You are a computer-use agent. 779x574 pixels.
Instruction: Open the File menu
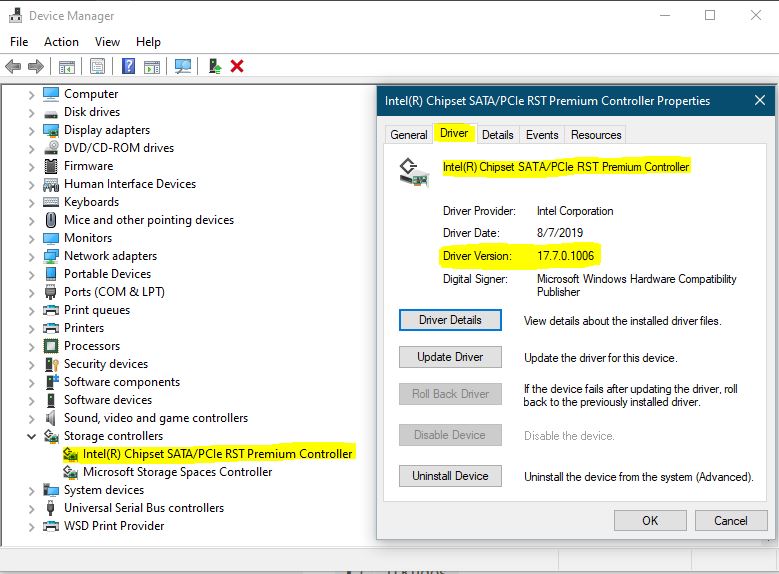(x=19, y=42)
